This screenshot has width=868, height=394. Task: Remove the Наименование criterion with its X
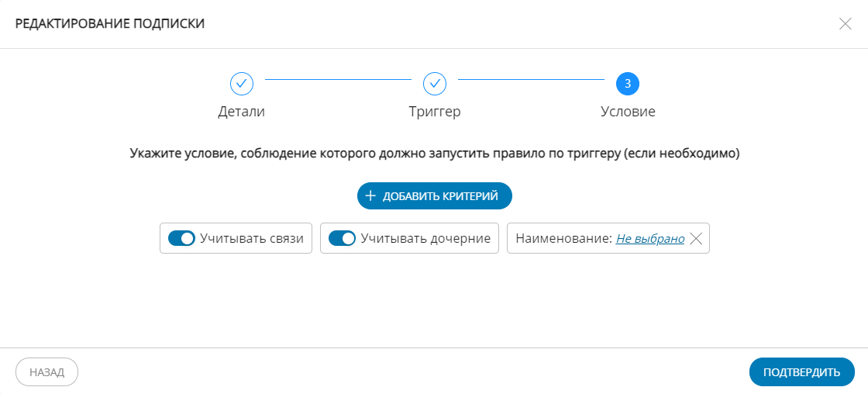click(x=696, y=239)
